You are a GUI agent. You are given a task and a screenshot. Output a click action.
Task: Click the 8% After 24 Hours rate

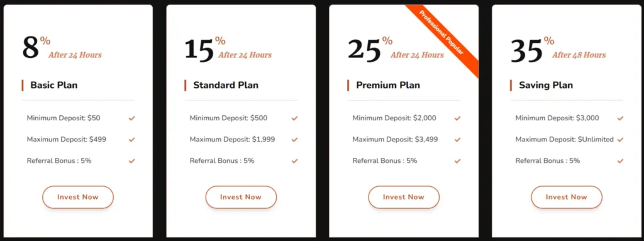pos(62,48)
